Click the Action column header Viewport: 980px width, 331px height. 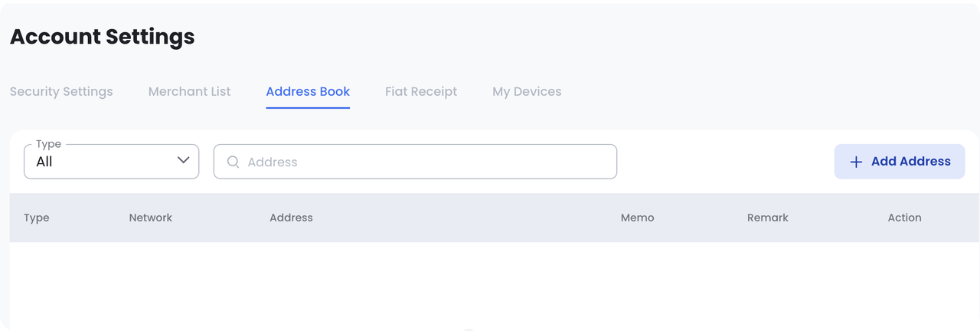tap(904, 218)
